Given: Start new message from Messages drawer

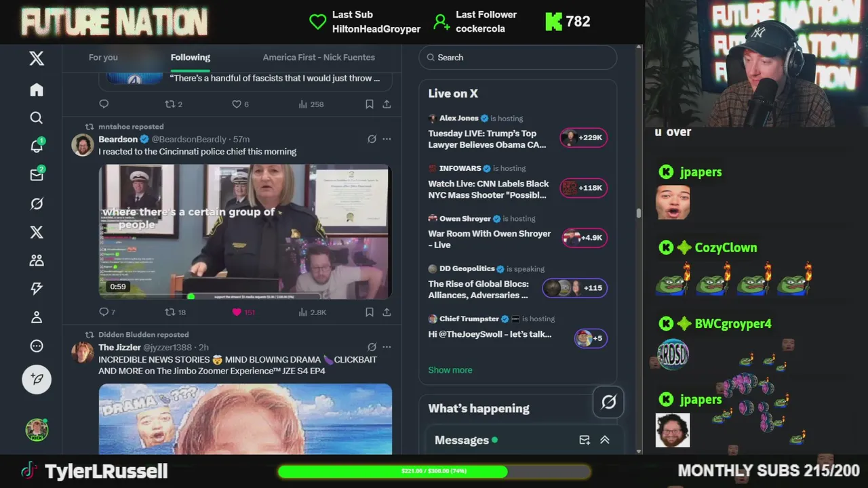Looking at the screenshot, I should click(x=585, y=440).
